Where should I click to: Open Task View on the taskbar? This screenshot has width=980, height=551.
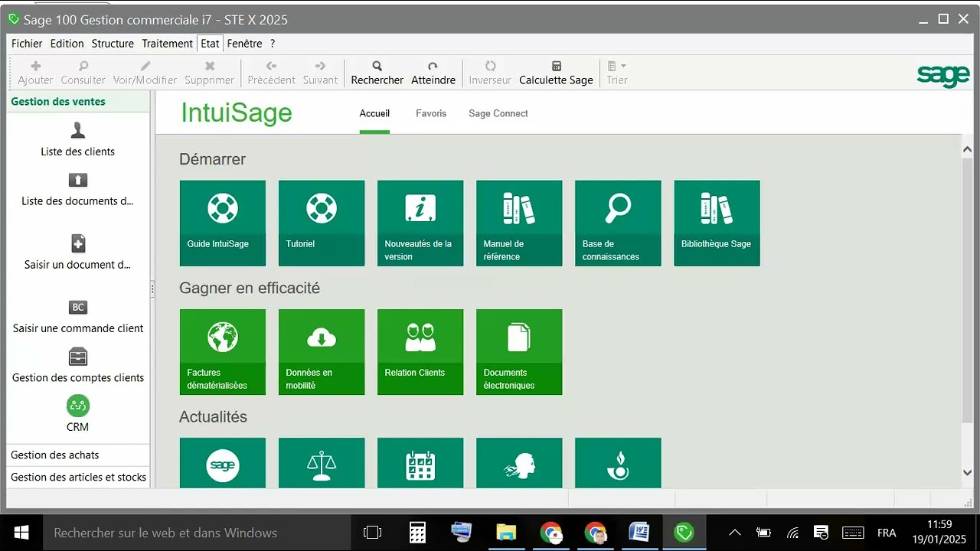pos(373,533)
